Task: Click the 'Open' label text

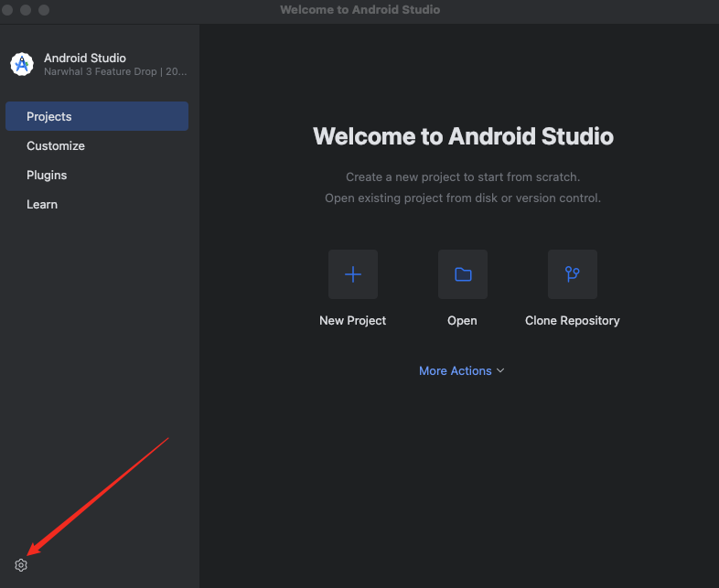Action: (462, 321)
